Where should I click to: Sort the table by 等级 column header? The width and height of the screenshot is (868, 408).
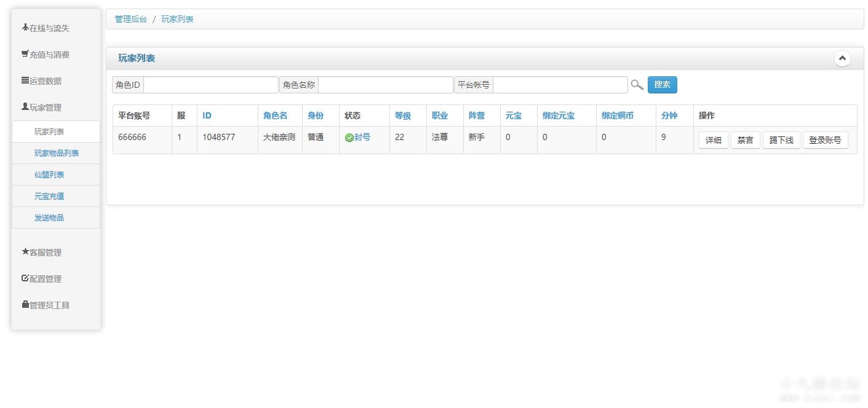[x=403, y=116]
